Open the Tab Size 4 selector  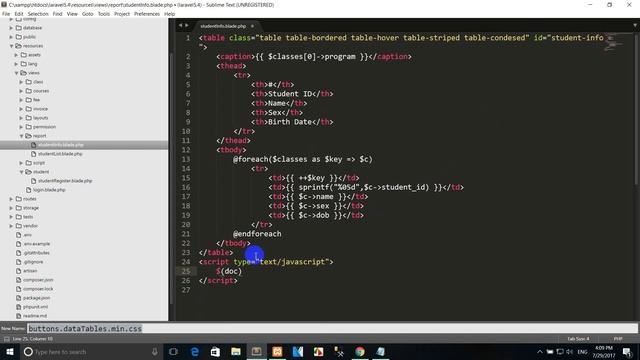(x=578, y=339)
